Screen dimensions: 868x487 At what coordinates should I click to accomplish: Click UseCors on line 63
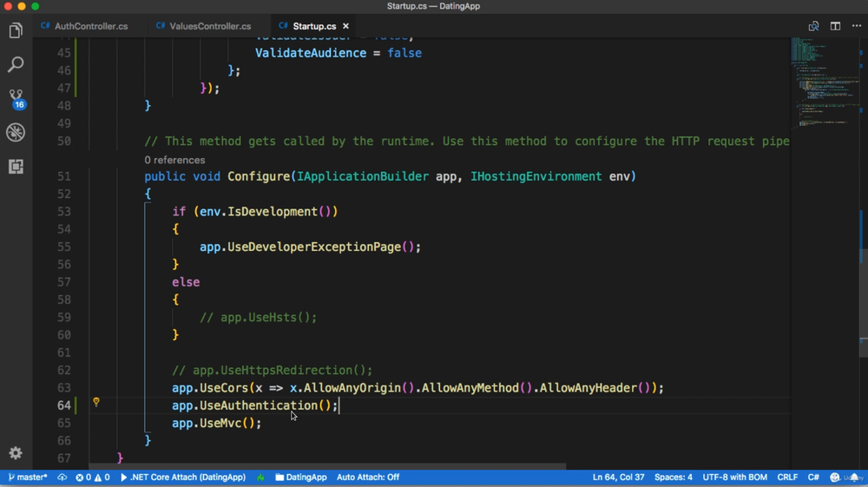pyautogui.click(x=224, y=388)
